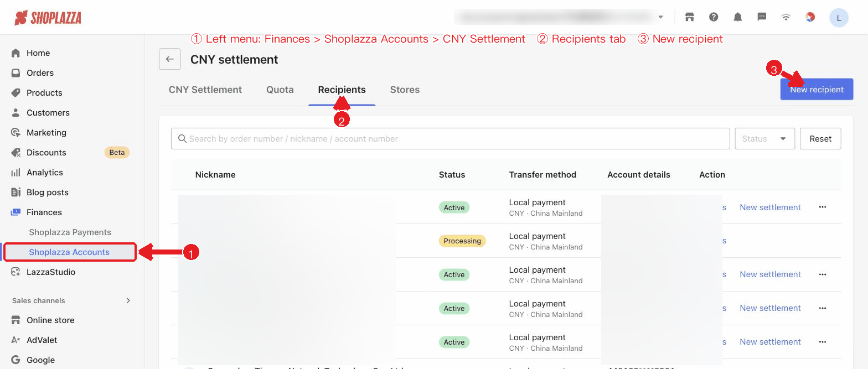Click the Reset button
This screenshot has width=868, height=369.
[820, 139]
